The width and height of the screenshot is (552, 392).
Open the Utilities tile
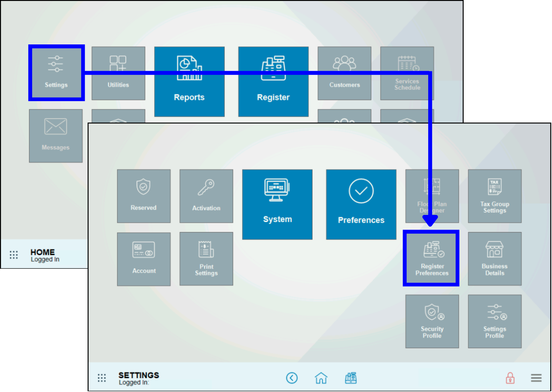click(118, 73)
